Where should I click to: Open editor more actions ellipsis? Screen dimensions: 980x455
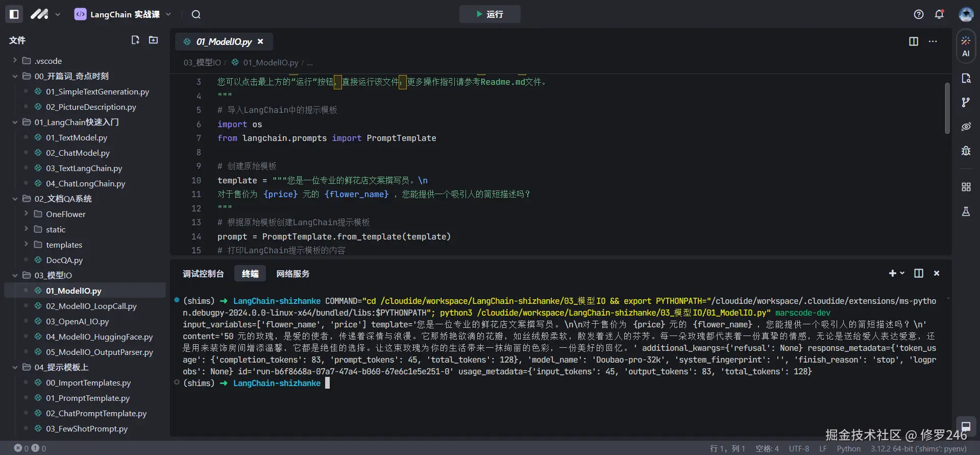tap(933, 41)
